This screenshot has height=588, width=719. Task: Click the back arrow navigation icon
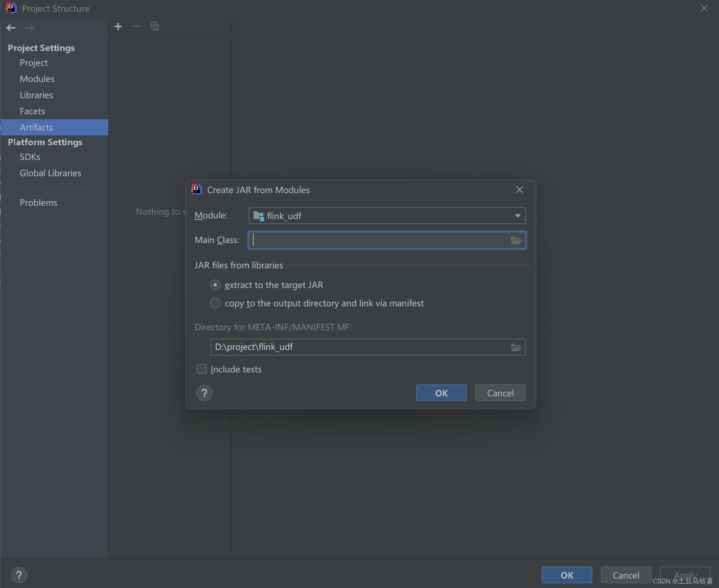(11, 28)
